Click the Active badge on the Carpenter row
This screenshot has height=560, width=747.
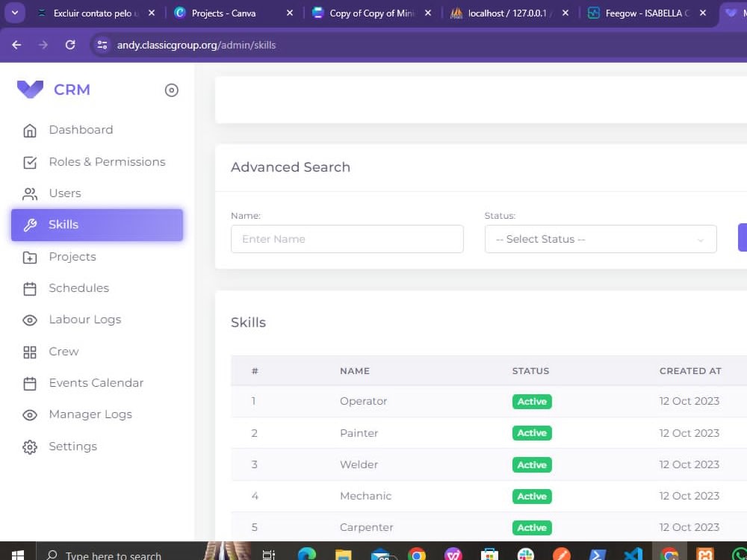532,527
